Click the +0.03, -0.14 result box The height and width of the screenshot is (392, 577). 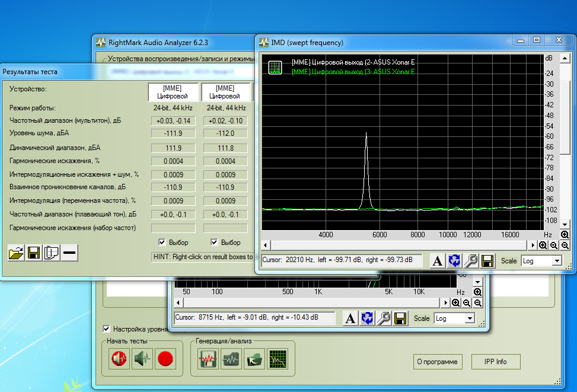tap(173, 121)
